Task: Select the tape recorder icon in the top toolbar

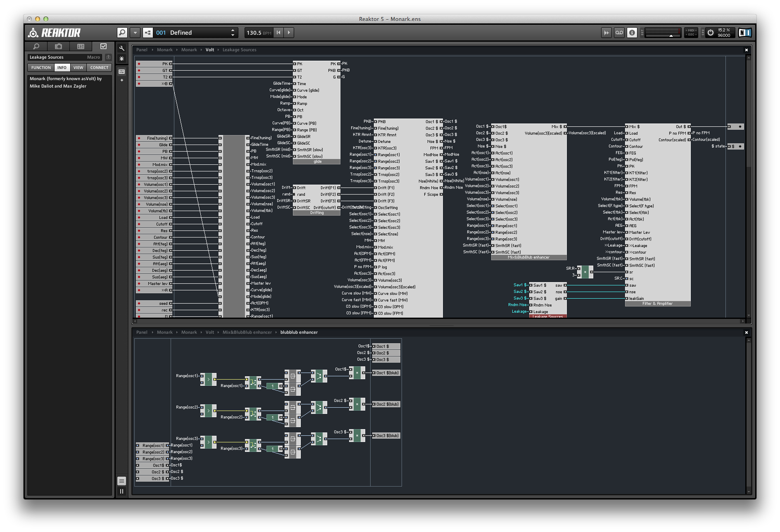Action: [x=619, y=32]
